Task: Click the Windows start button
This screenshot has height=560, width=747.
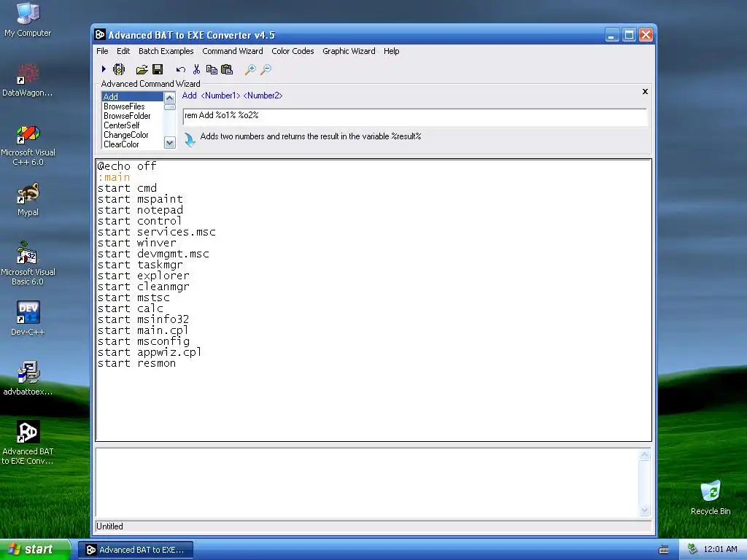Action: [x=36, y=550]
